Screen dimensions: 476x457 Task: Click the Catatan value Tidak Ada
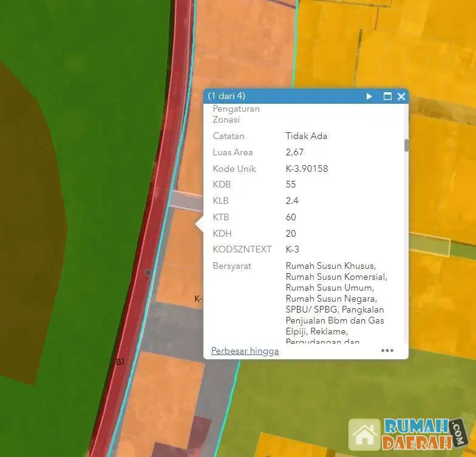pyautogui.click(x=306, y=136)
